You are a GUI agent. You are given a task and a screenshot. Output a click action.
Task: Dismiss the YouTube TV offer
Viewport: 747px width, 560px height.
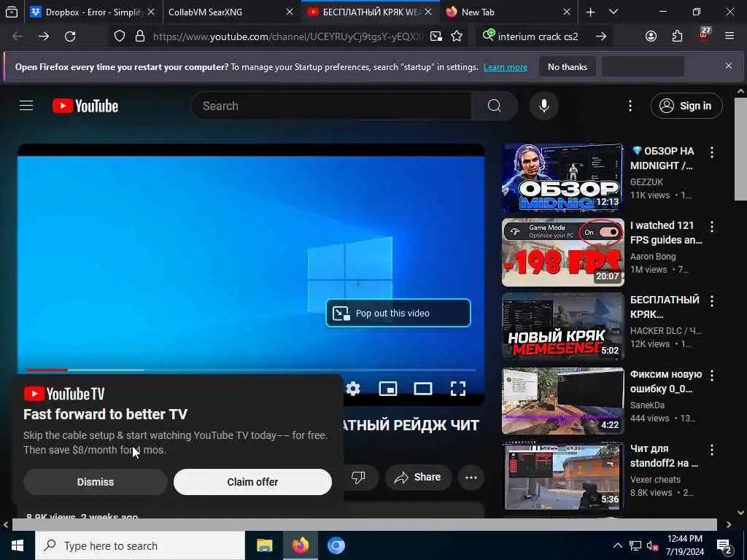click(96, 482)
